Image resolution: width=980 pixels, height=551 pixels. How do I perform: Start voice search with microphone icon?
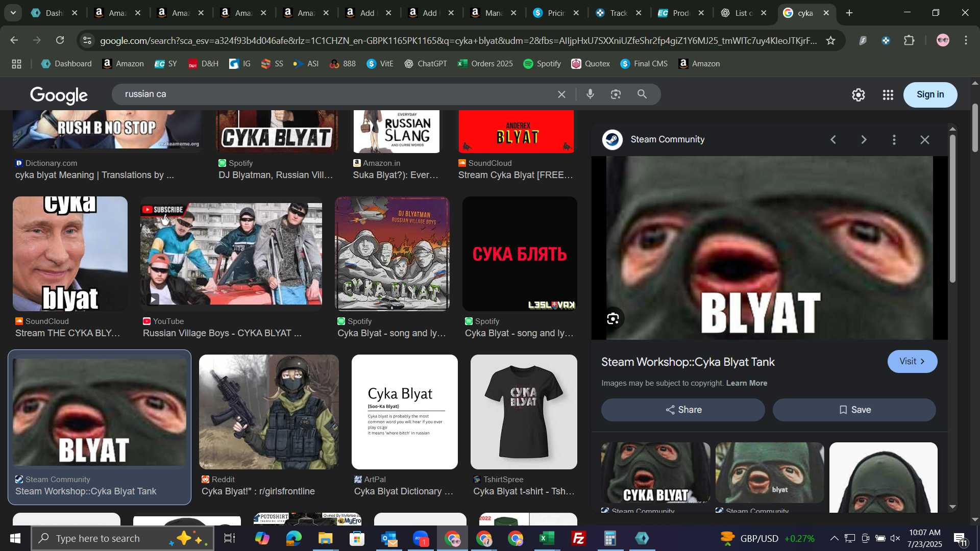pyautogui.click(x=590, y=94)
